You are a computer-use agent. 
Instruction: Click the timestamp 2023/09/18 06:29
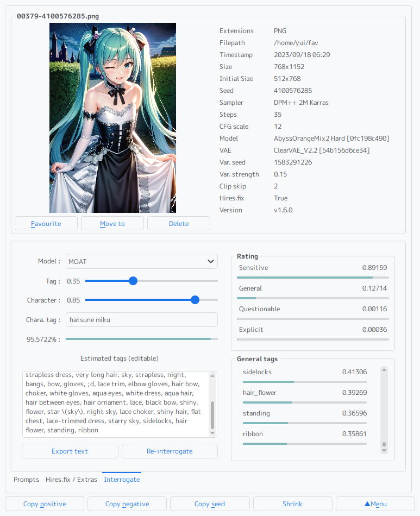click(x=302, y=55)
